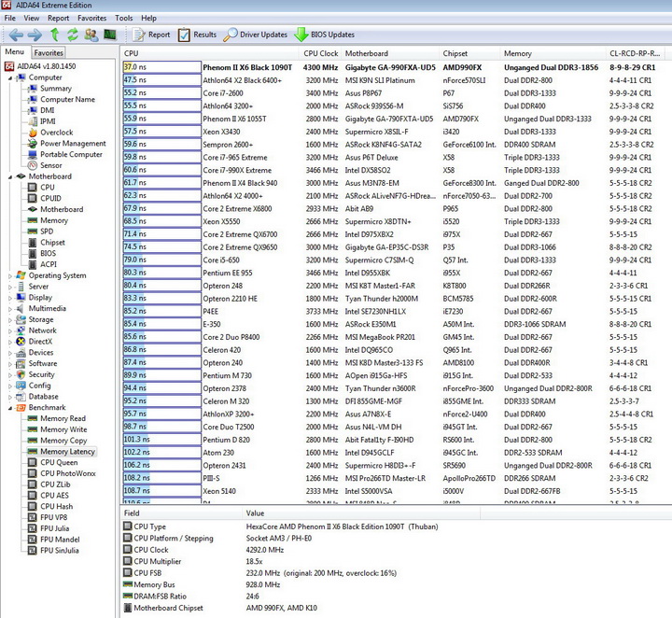Select the BIOS icon item
This screenshot has width=672, height=618.
tap(32, 253)
